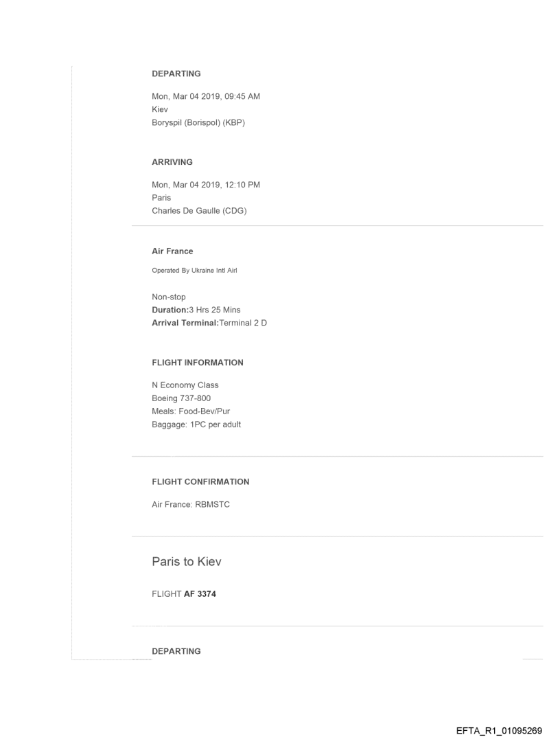
Task: Click the Non-stop flight label
Action: [x=169, y=297]
